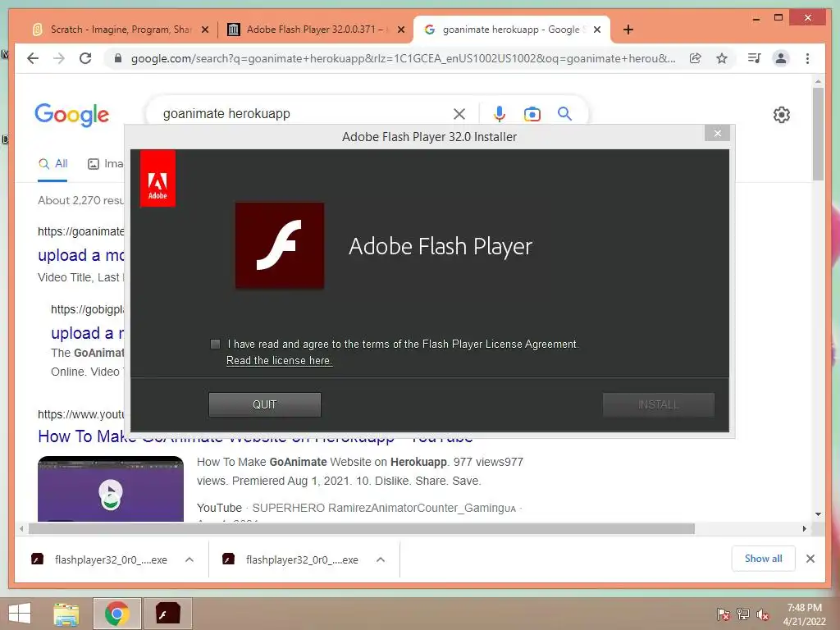This screenshot has width=840, height=630.
Task: Open File Explorer from taskbar
Action: (66, 614)
